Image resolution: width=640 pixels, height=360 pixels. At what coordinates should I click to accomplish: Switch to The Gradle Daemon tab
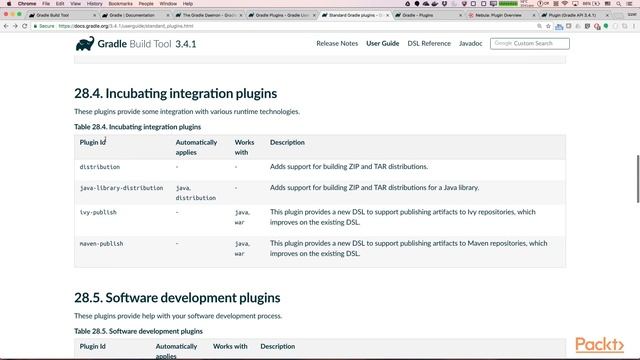tap(208, 15)
